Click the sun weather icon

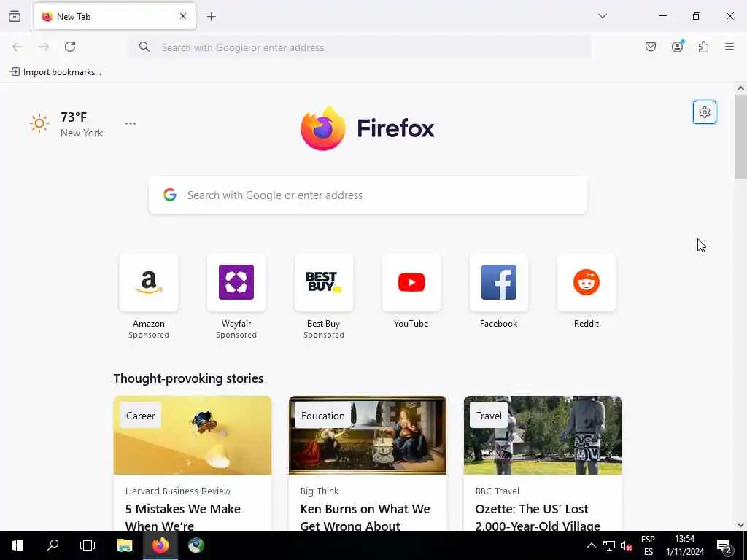pos(39,124)
